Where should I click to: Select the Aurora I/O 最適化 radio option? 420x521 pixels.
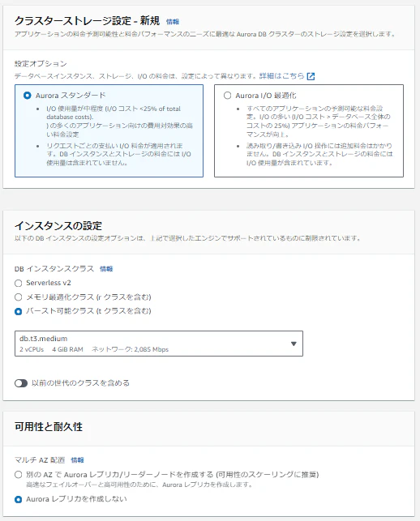click(228, 96)
